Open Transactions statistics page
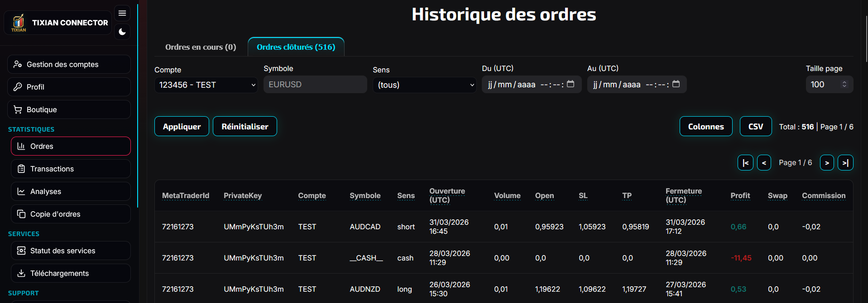This screenshot has width=868, height=303. 71,169
